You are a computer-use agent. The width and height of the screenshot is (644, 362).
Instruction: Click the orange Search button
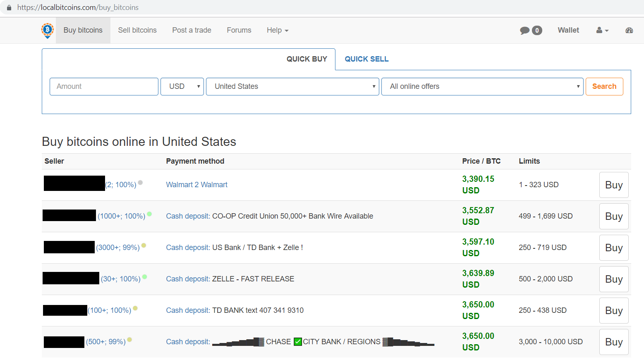(x=604, y=86)
